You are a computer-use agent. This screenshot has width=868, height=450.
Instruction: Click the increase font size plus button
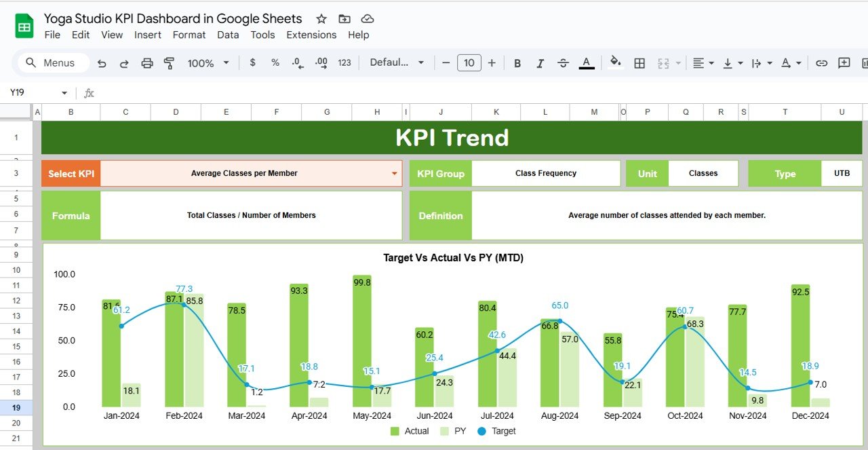[492, 63]
